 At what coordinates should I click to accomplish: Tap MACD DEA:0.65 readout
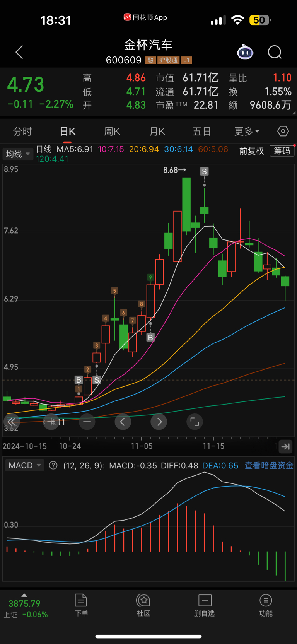(x=220, y=465)
